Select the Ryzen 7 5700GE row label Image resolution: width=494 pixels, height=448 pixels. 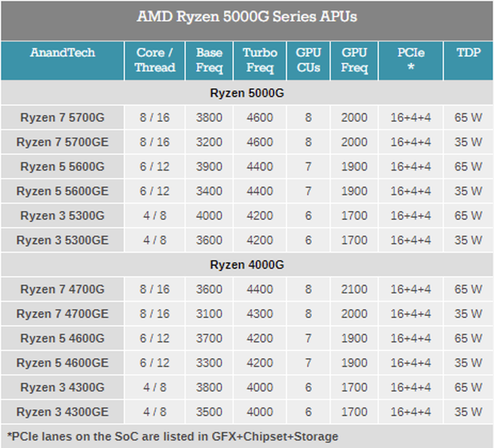62,142
